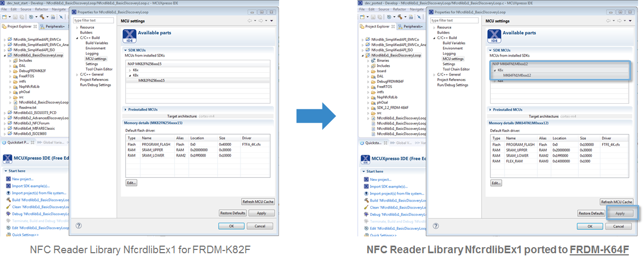The height and width of the screenshot is (263, 644).
Task: Collapse SDK MCUs section in right dialog
Action: 490,50
